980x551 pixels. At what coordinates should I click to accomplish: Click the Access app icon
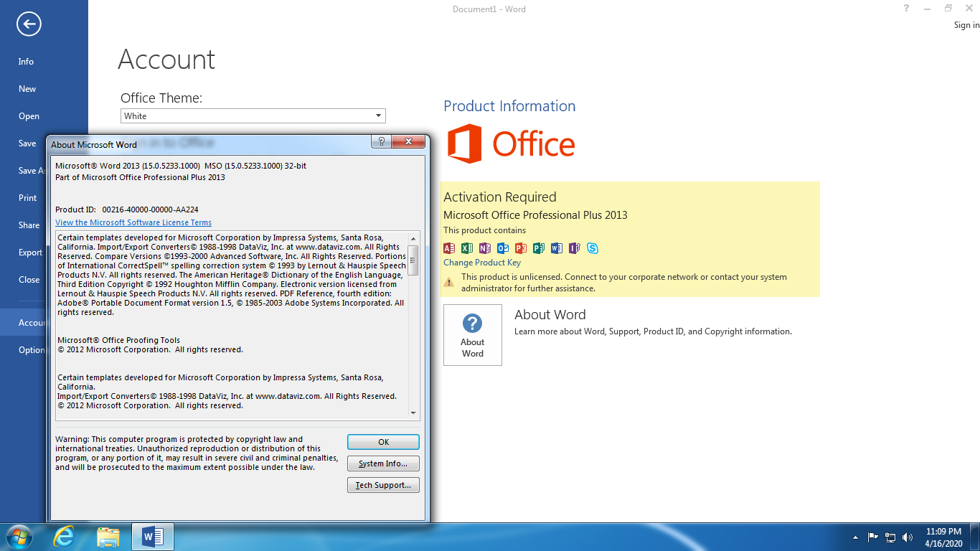449,248
